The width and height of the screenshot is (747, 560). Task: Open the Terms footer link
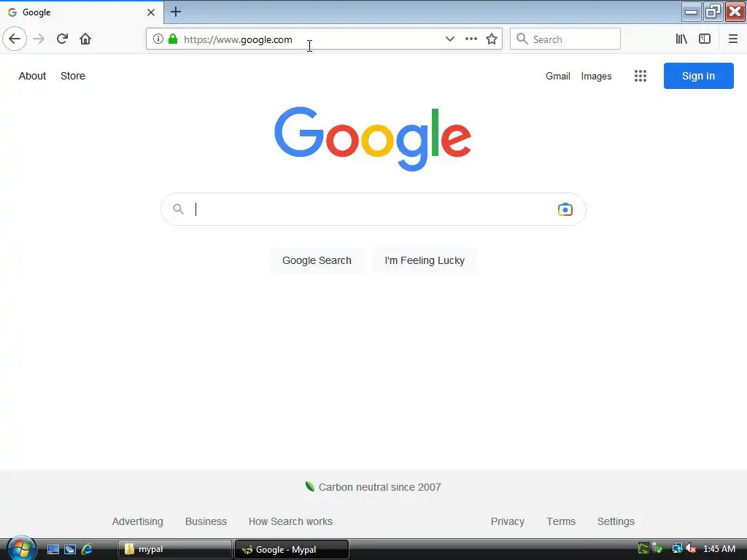561,521
